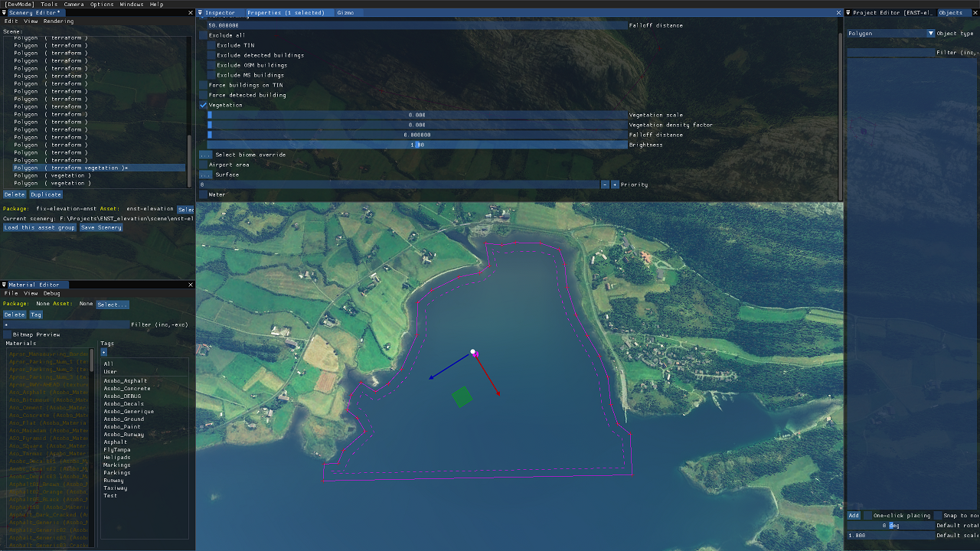Screen dimensions: 980x551
Task: Enable Exclude detected buildings checkbox
Action: click(211, 55)
